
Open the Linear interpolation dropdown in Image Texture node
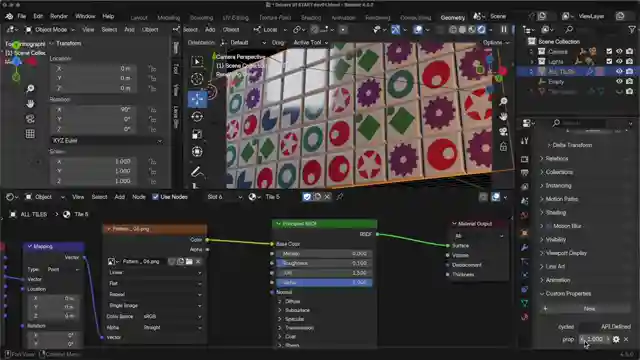point(155,272)
